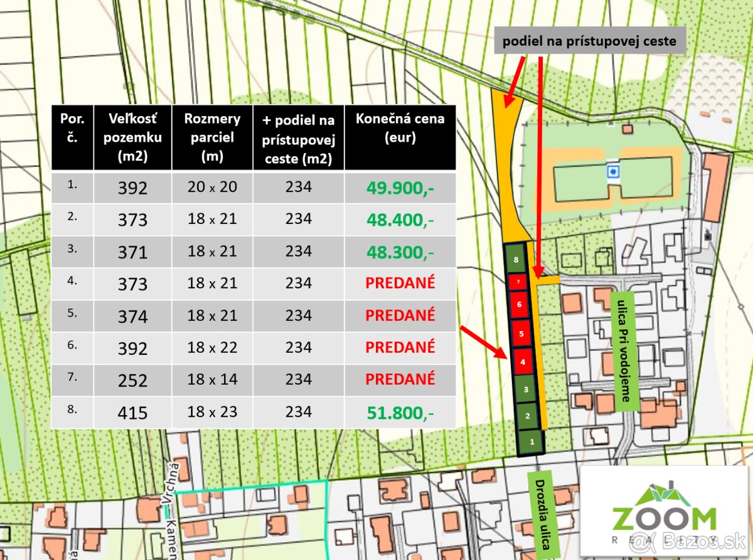Select the 51.800,- price in row 8
This screenshot has height=560, width=753.
[400, 412]
